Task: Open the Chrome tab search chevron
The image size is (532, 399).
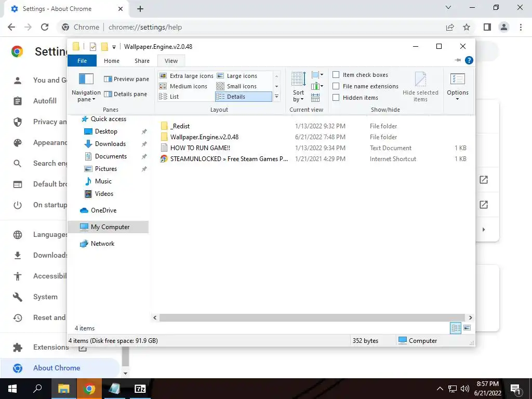Action: 448,7
